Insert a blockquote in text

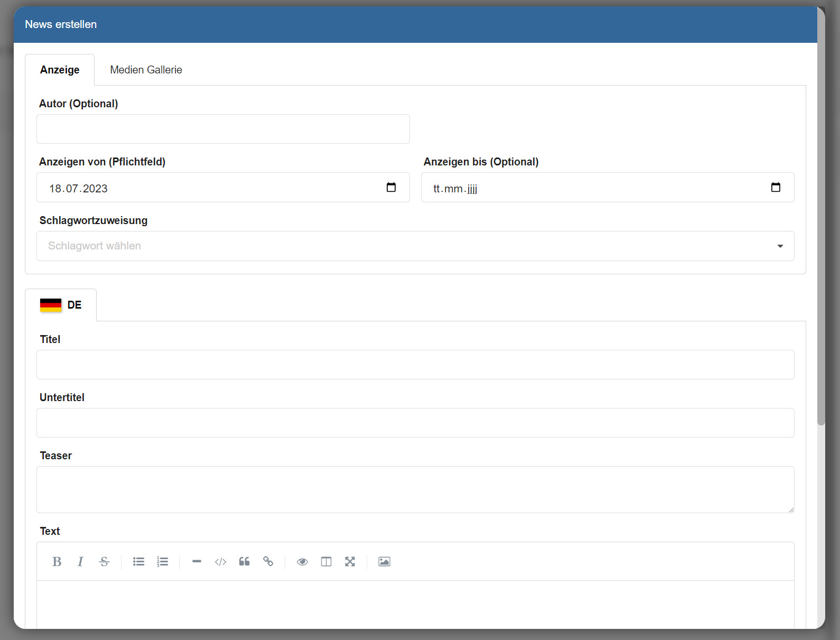(x=244, y=562)
